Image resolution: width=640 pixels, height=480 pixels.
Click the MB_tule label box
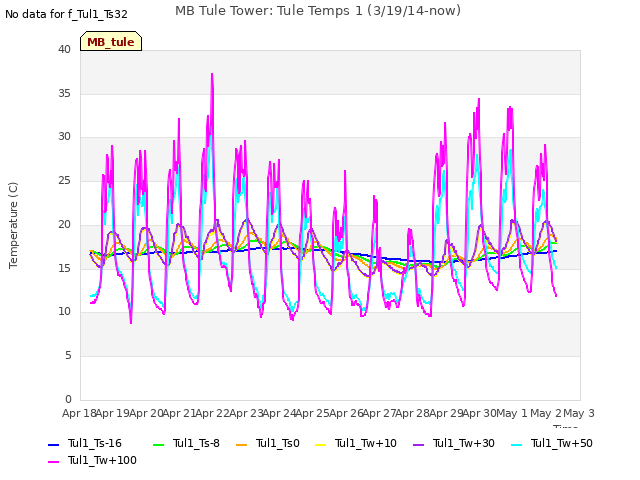point(111,41)
